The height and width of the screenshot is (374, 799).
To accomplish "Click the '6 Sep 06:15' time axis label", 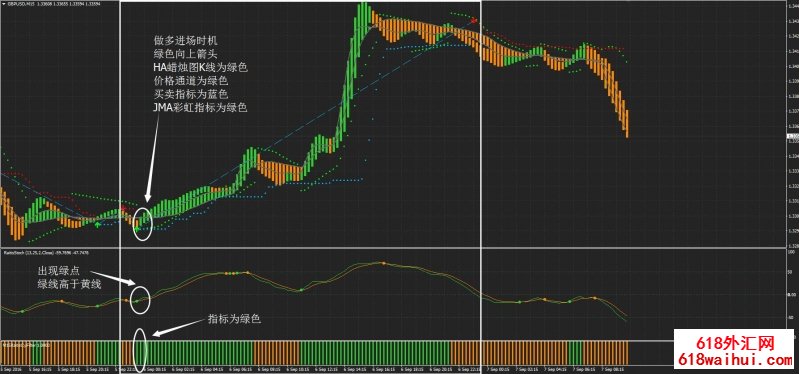I will (x=241, y=369).
